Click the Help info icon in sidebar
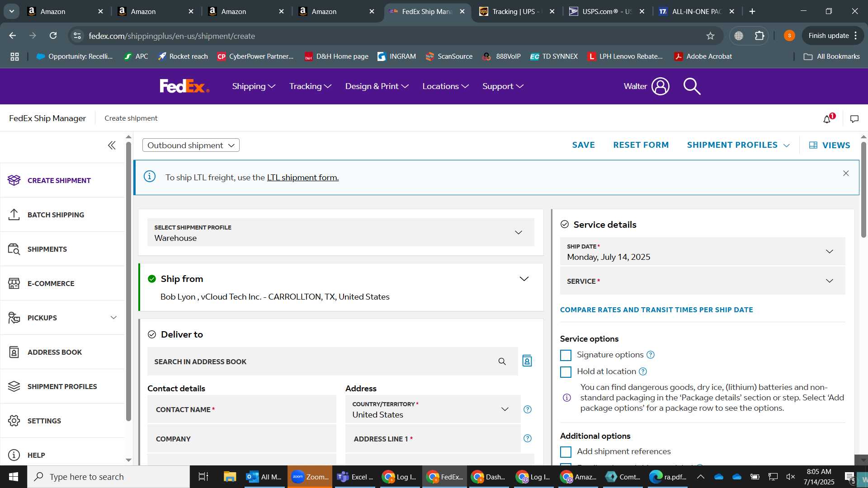 point(14,455)
